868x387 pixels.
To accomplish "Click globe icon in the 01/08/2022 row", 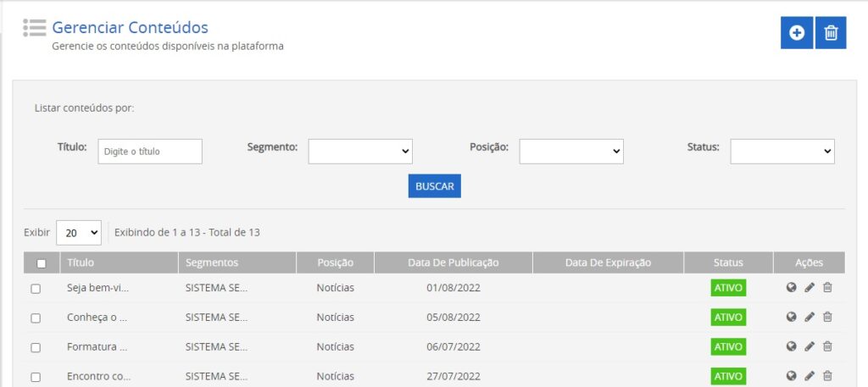I will click(791, 288).
